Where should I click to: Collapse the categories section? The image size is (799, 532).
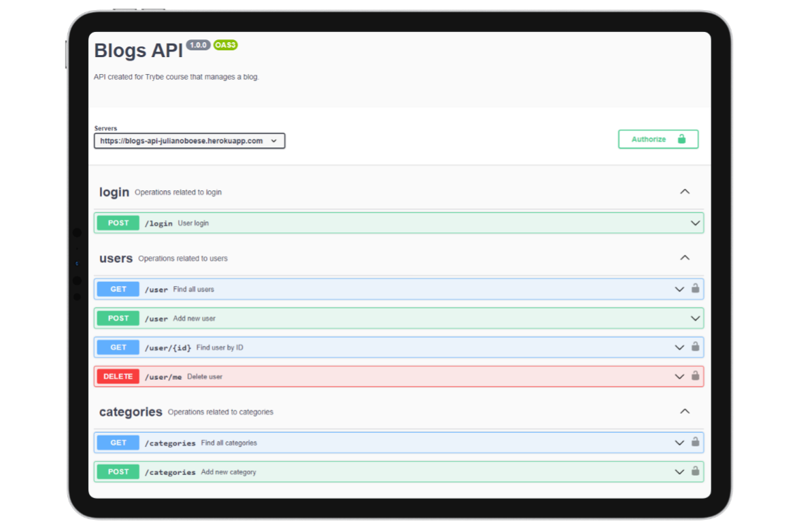click(685, 411)
